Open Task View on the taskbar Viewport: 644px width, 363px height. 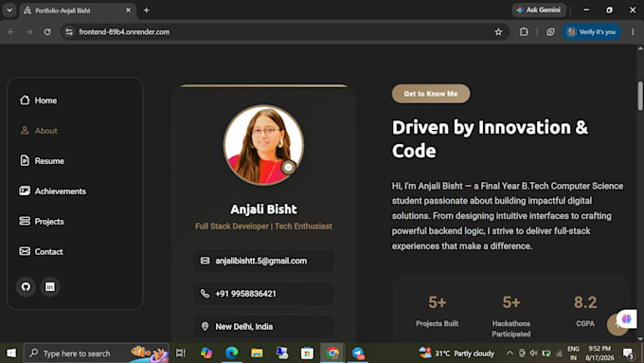[181, 354]
